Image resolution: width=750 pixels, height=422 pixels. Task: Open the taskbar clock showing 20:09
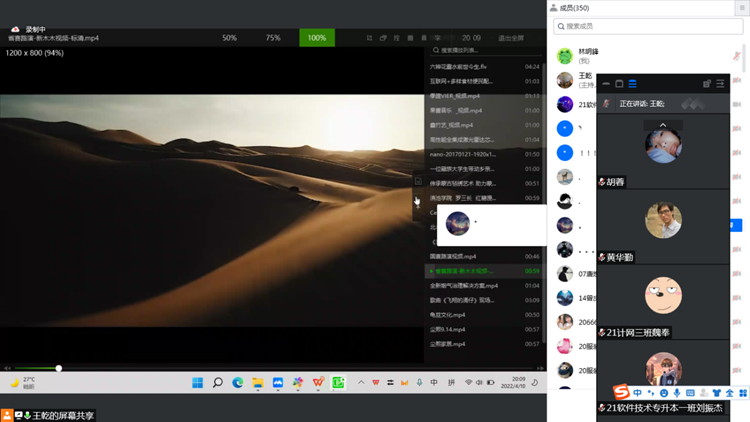coord(513,382)
